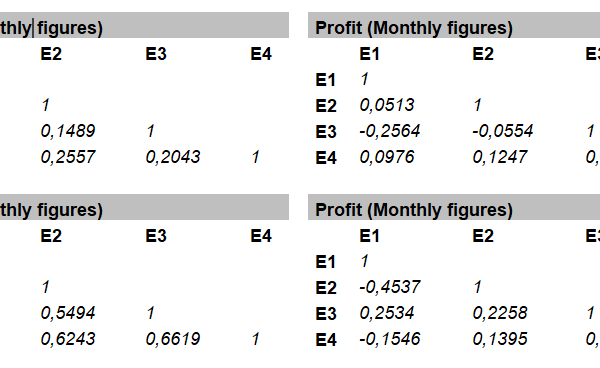
Task: Select the cell containing 0,2258
Action: pyautogui.click(x=500, y=313)
